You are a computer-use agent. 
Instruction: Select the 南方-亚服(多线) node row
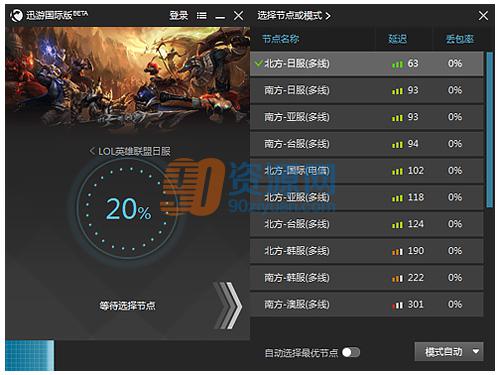(x=367, y=117)
